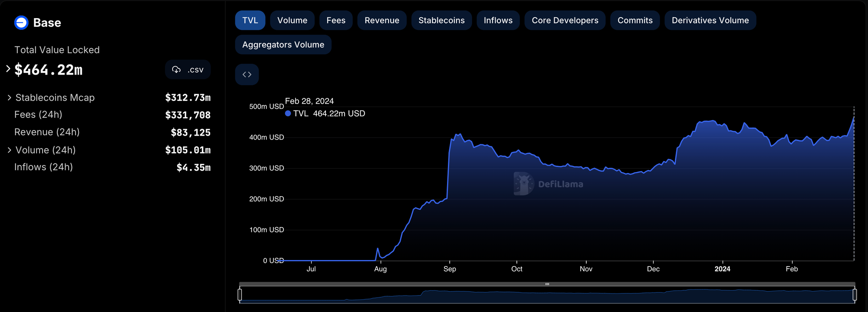Click the Sep label on the chart axis
Screen dimensions: 868x312
point(450,269)
